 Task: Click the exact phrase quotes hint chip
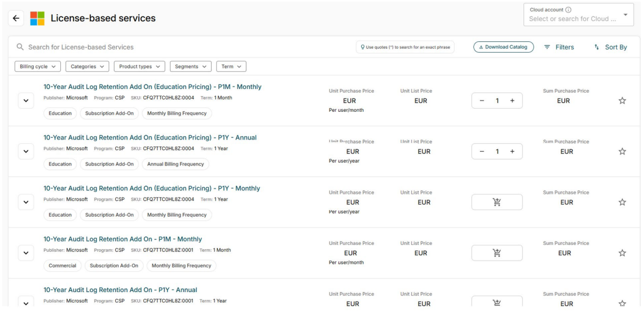pyautogui.click(x=405, y=47)
